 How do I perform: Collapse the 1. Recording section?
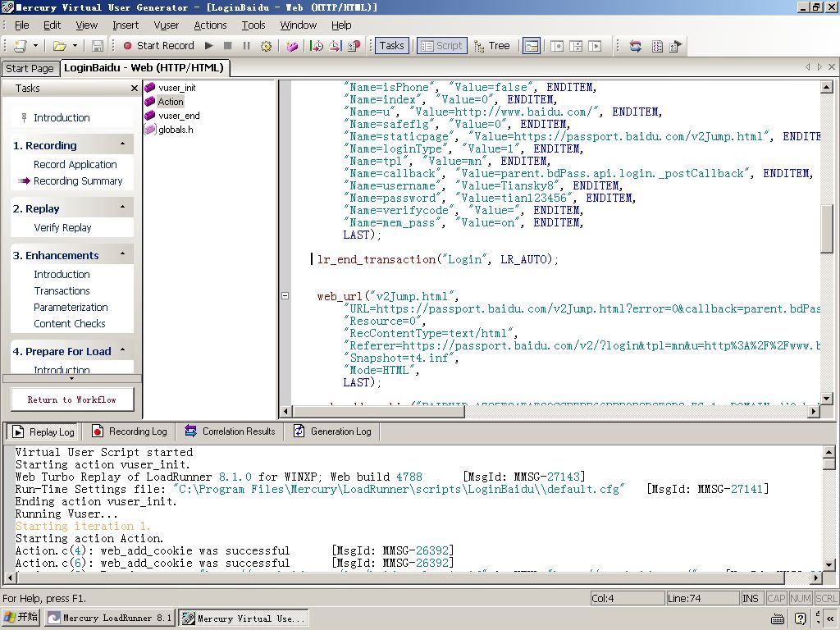[123, 145]
